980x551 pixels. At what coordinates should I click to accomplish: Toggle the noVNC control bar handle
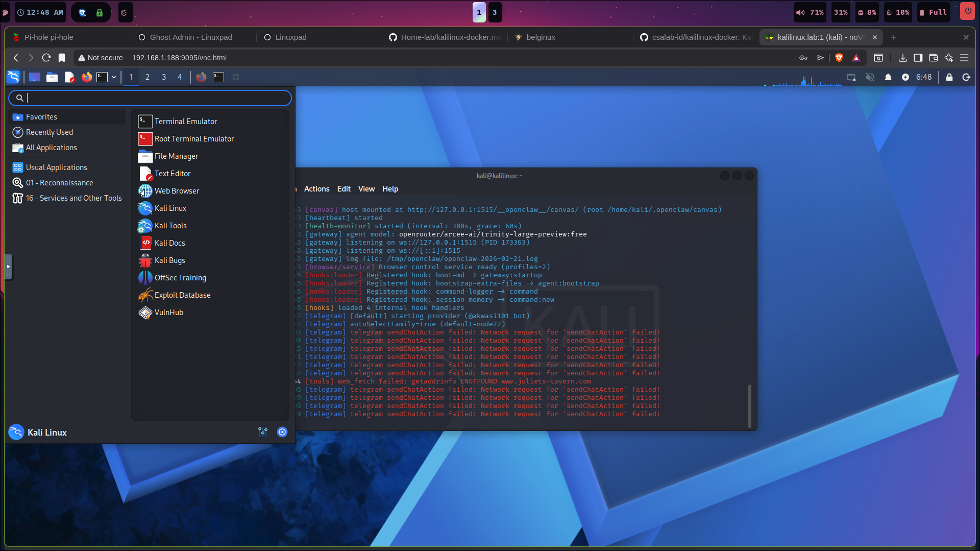tap(8, 267)
